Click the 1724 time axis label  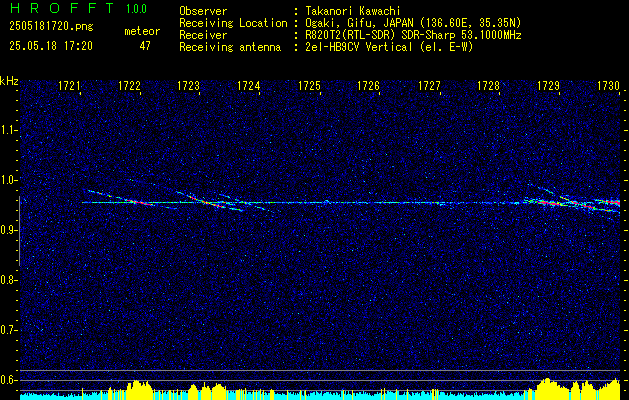pos(249,85)
